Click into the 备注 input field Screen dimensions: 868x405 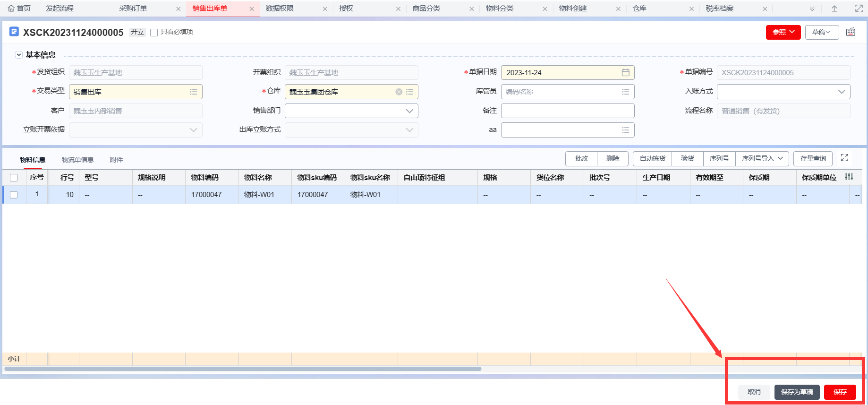tap(567, 111)
